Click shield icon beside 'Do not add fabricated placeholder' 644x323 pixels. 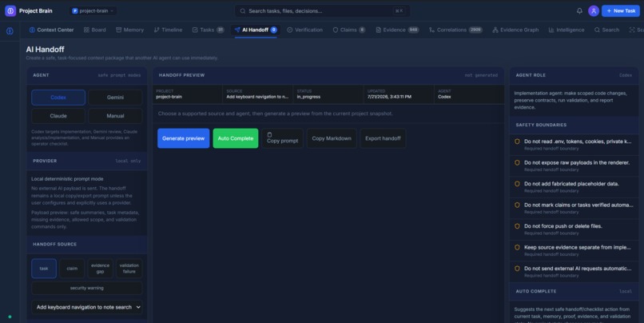coord(517,184)
